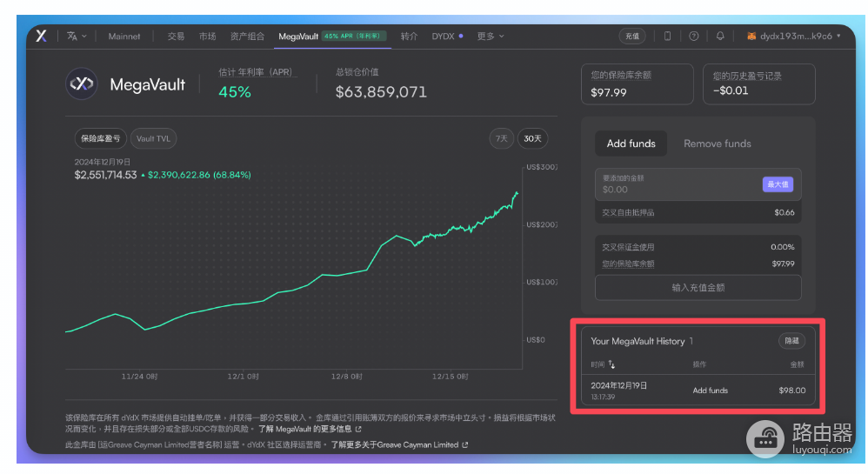Open the mobile device icon
Image resolution: width=868 pixels, height=474 pixels.
[x=667, y=36]
